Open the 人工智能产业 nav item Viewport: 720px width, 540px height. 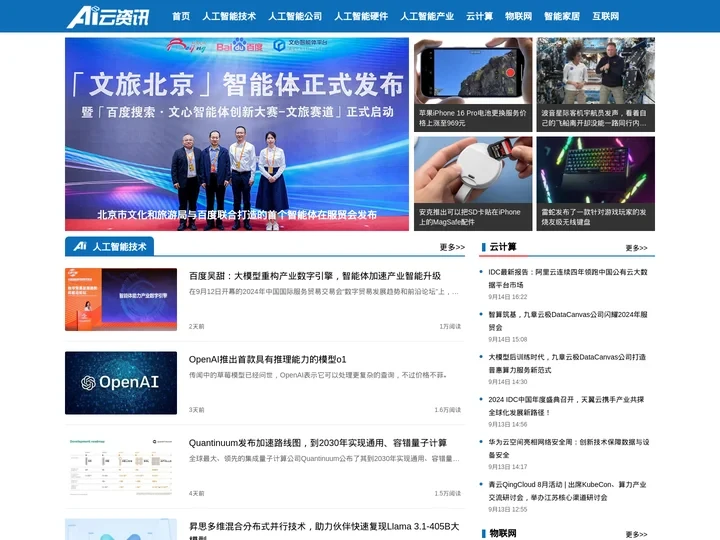427,17
